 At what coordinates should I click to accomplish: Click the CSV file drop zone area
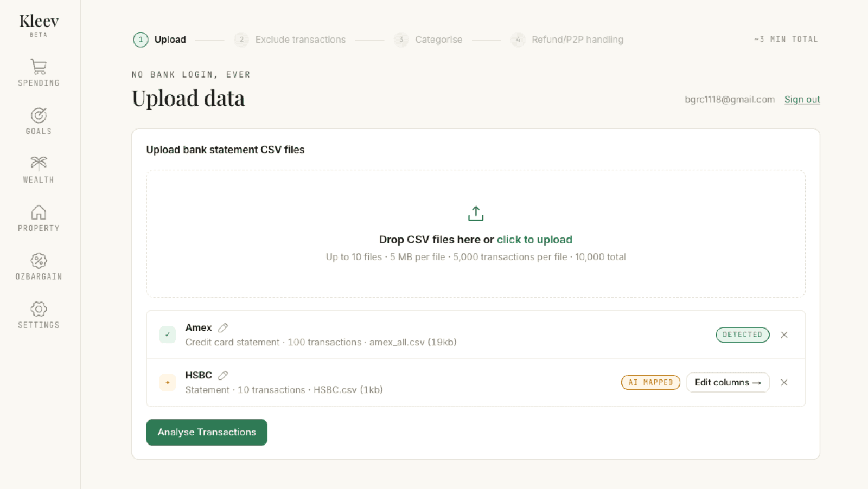point(476,234)
